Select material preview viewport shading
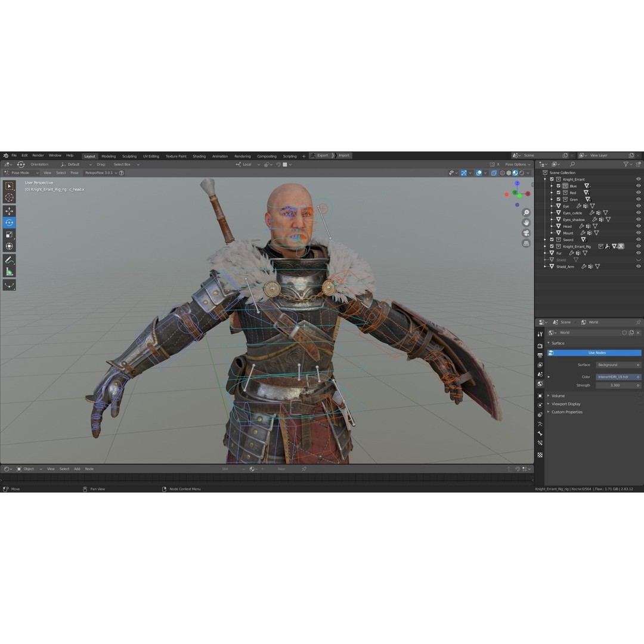This screenshot has height=644, width=644. tap(515, 173)
